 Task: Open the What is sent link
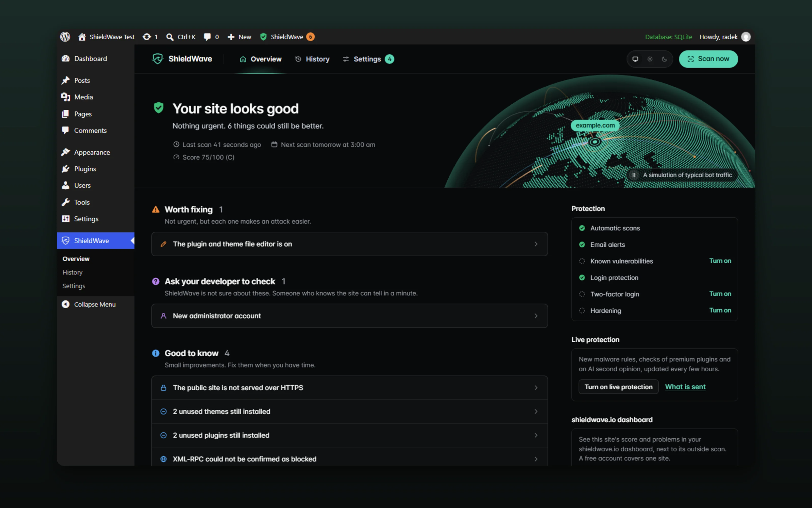(x=685, y=387)
